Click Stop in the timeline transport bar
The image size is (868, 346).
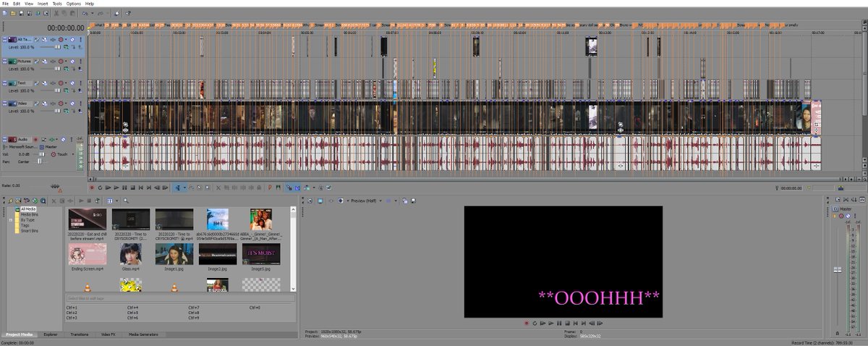click(x=133, y=187)
